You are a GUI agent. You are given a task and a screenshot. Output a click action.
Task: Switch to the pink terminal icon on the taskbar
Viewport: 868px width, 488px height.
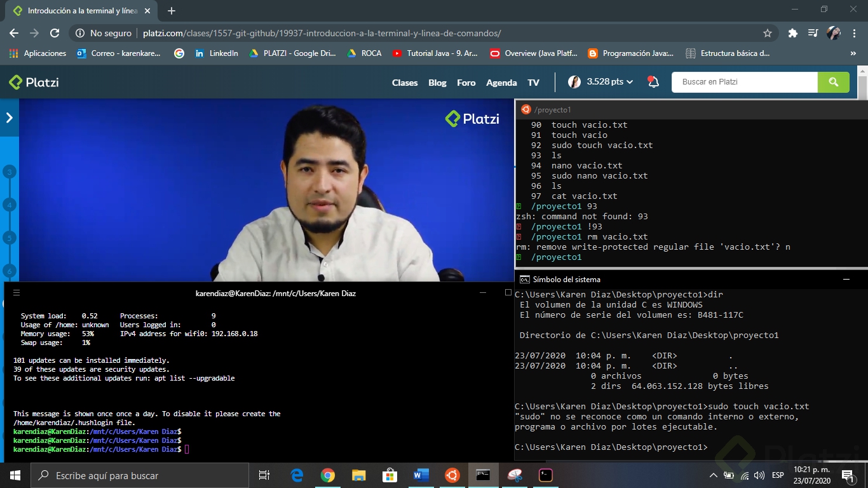point(545,475)
